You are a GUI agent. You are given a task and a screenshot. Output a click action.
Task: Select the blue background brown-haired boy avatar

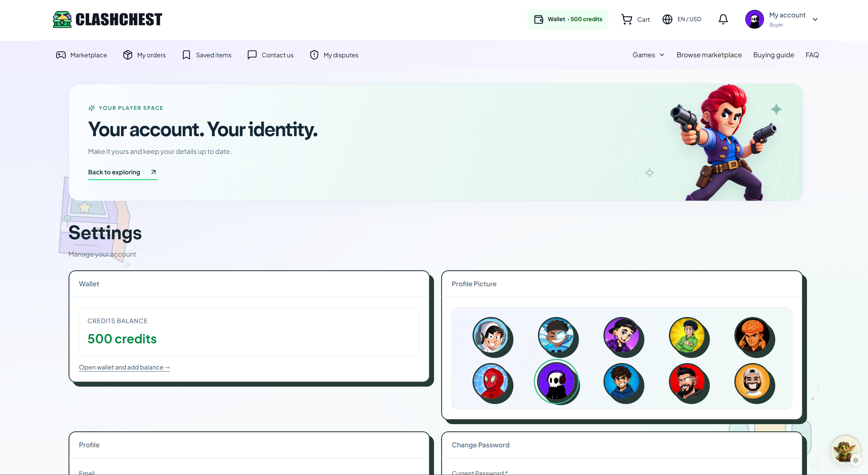(x=622, y=382)
